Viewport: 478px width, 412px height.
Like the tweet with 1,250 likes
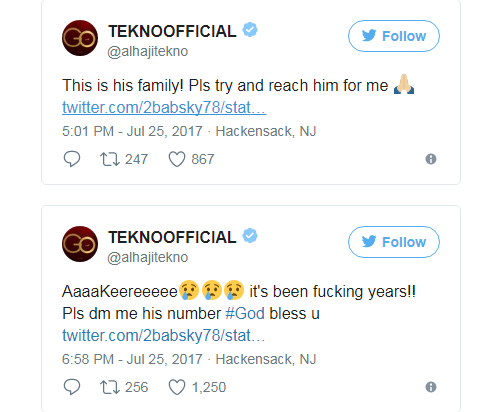177,387
